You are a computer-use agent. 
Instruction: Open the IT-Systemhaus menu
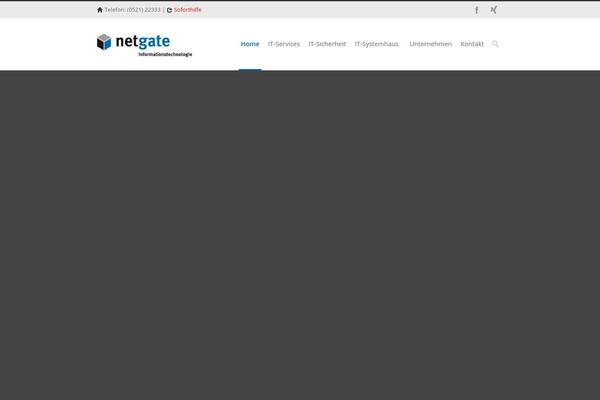tap(377, 44)
